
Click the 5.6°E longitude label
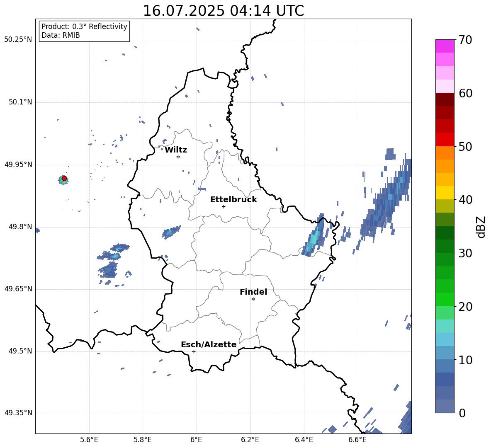click(x=89, y=440)
